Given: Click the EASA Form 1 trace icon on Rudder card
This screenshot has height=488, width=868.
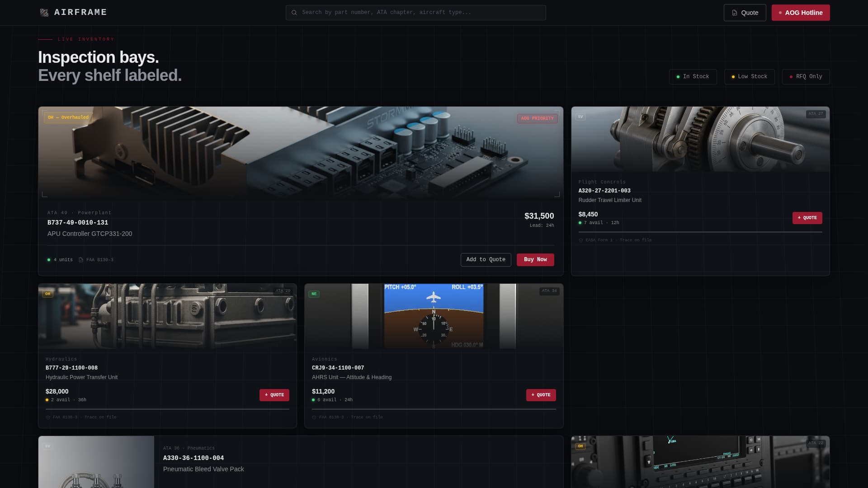Looking at the screenshot, I should 580,240.
